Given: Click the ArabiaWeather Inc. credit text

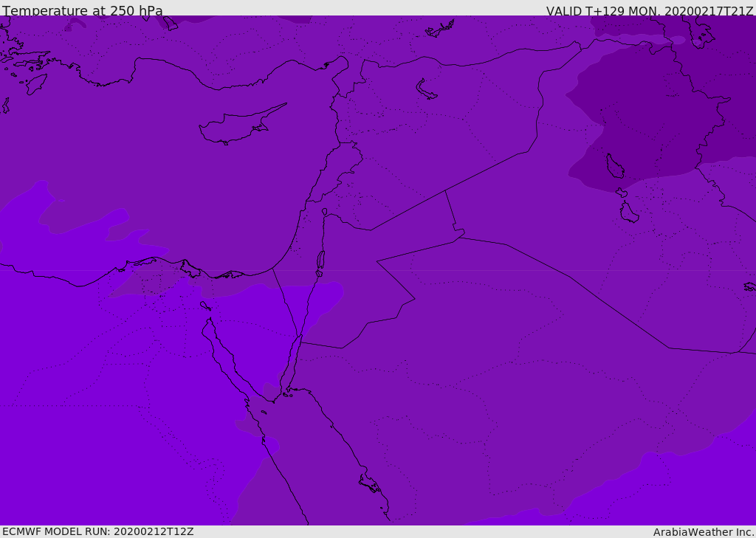Looking at the screenshot, I should pyautogui.click(x=704, y=532).
